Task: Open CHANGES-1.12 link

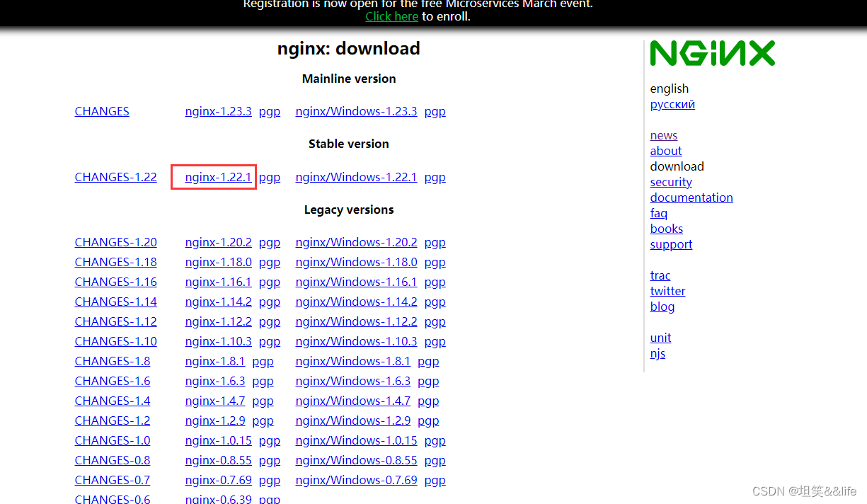Action: click(x=116, y=321)
